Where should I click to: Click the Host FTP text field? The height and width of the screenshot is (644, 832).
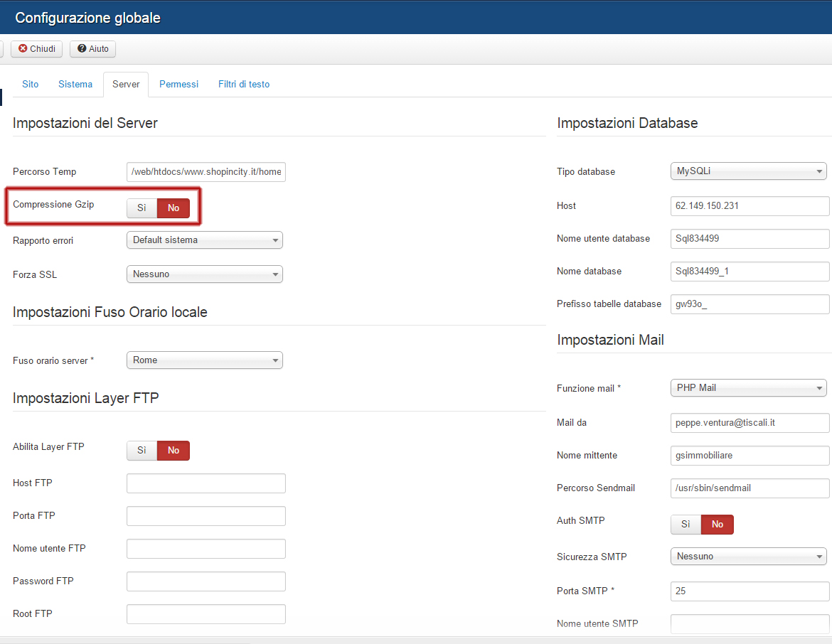[x=206, y=483]
